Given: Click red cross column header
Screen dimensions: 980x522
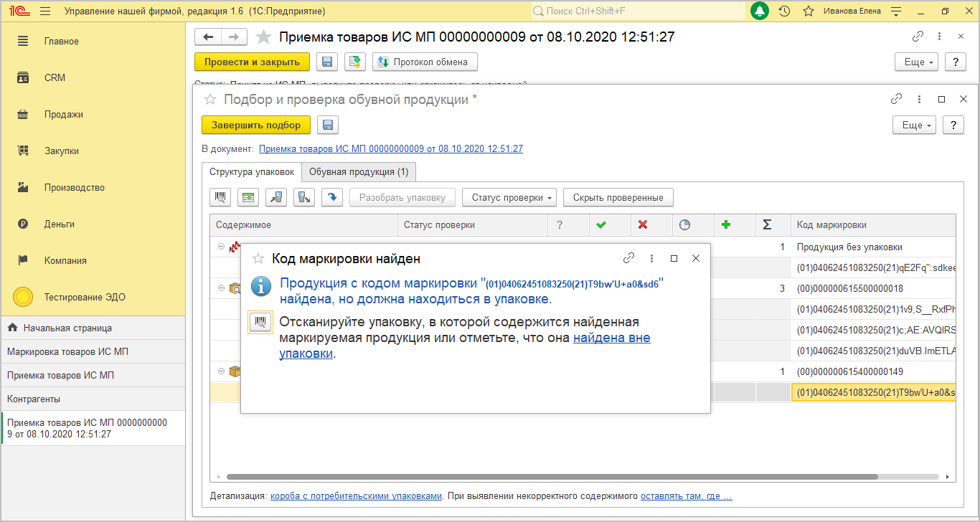Looking at the screenshot, I should [x=652, y=225].
